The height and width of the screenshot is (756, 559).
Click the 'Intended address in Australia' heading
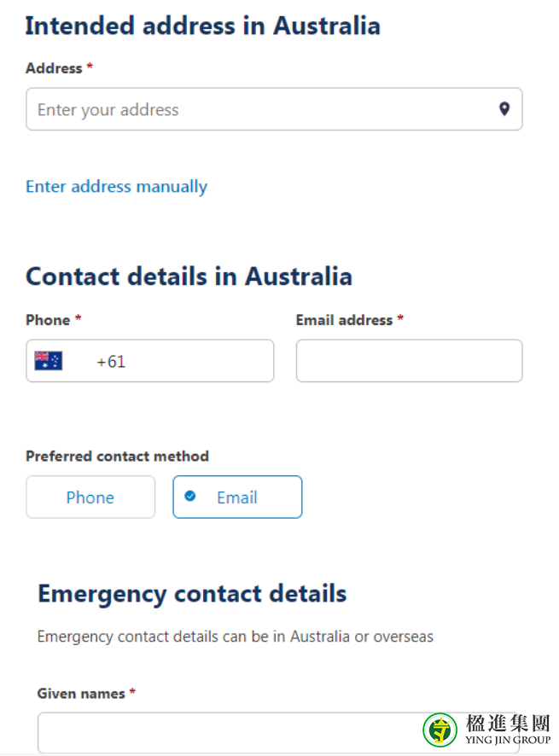pyautogui.click(x=202, y=26)
